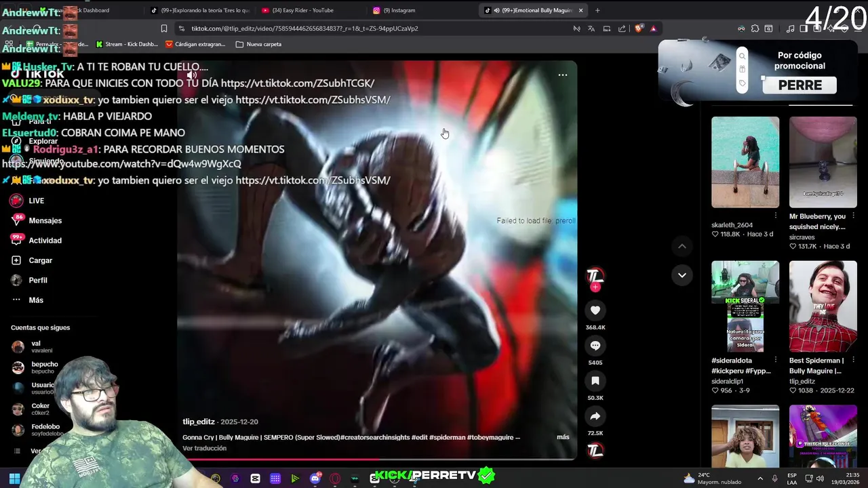The image size is (868, 488).
Task: Like the Bully Maguire video with the heart
Action: point(595,310)
